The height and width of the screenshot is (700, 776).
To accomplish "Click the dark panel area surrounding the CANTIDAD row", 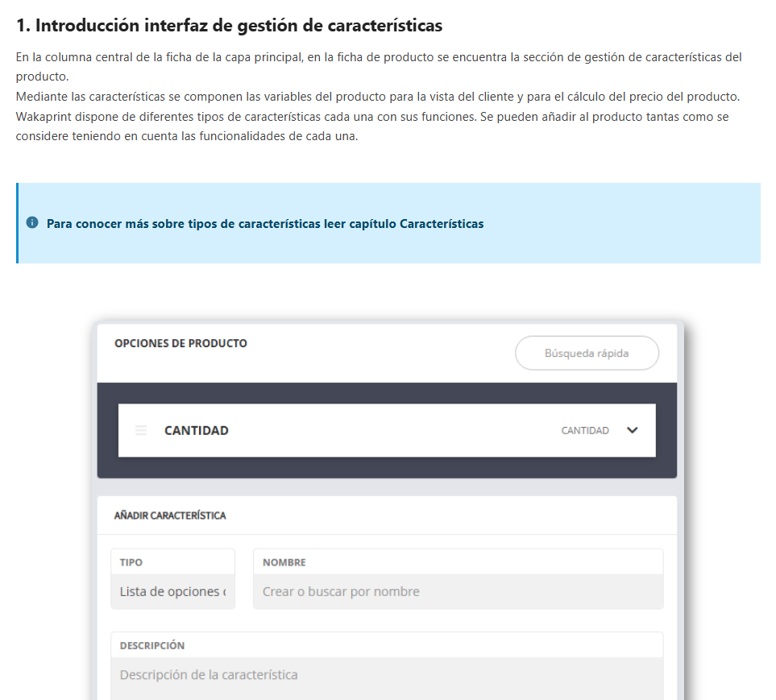I will coord(387,469).
